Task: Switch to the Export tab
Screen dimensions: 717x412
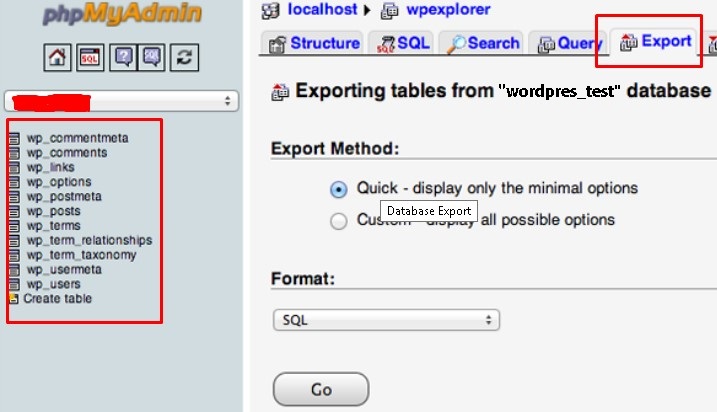Action: (x=655, y=42)
